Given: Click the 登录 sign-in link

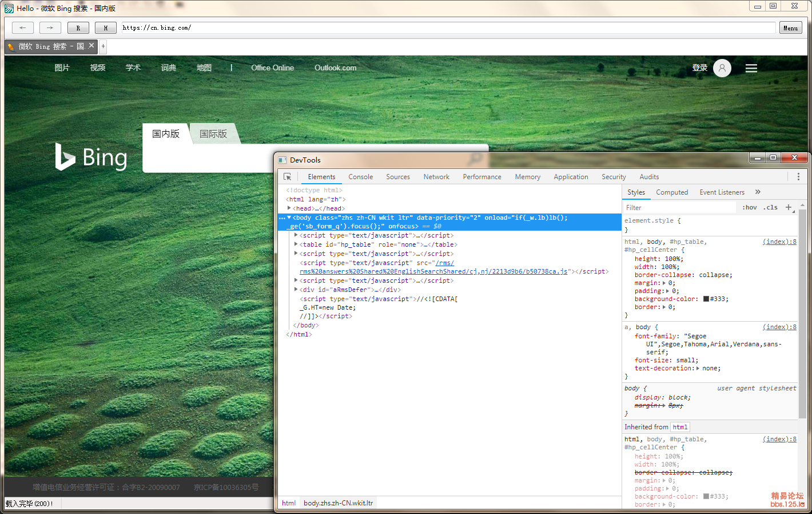Looking at the screenshot, I should coord(700,68).
